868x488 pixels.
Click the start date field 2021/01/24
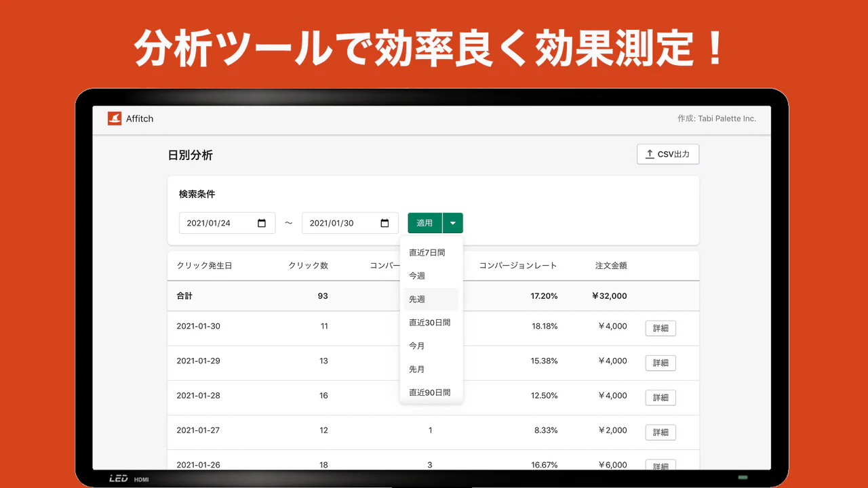(227, 223)
